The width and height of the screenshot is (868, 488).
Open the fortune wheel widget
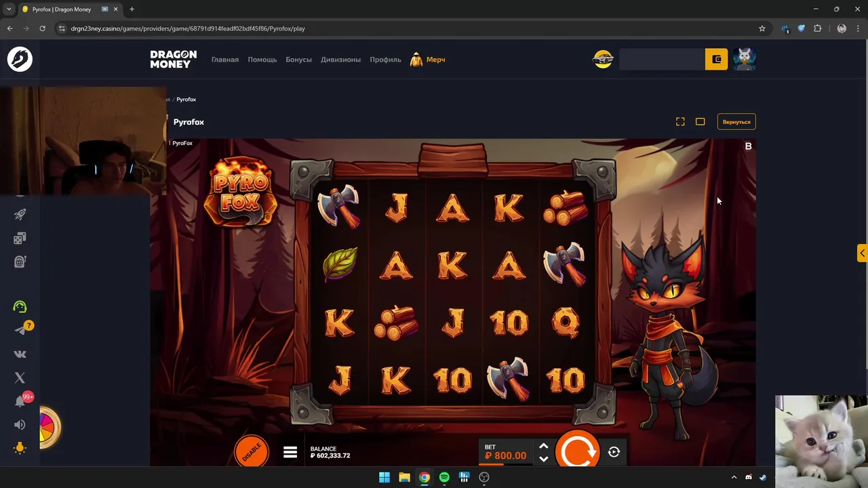point(50,428)
